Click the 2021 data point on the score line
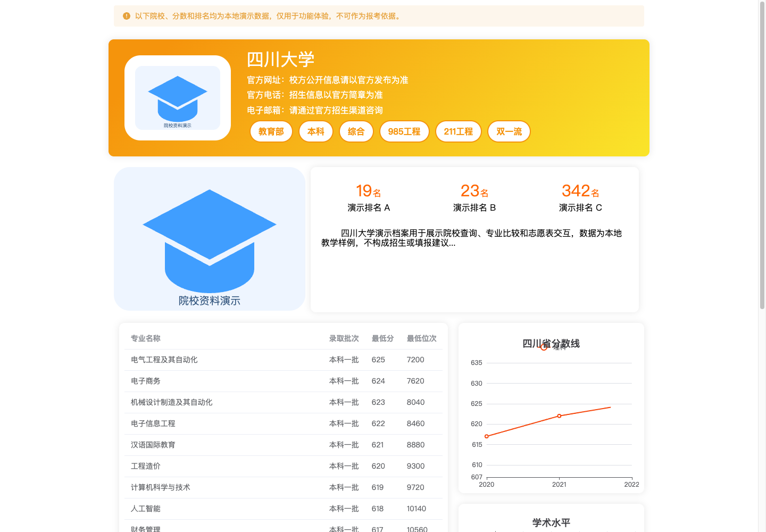Image resolution: width=766 pixels, height=532 pixels. pyautogui.click(x=559, y=416)
